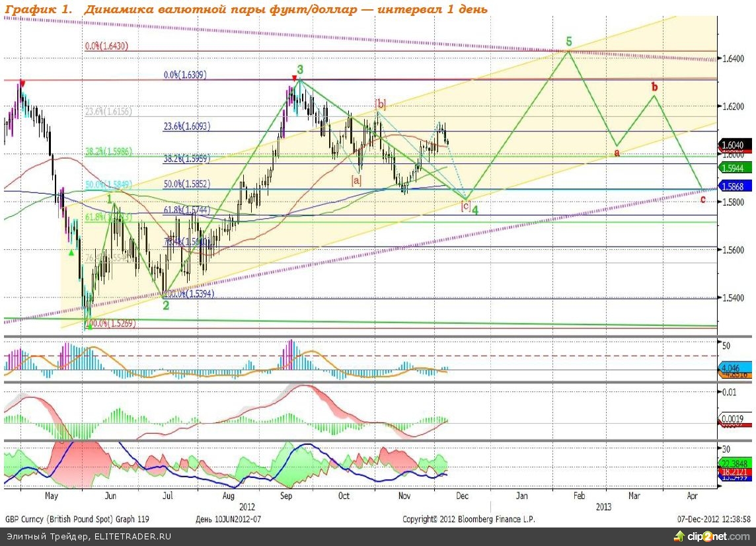
Task: Click the red bracketed [b] wave label
Action: click(380, 103)
